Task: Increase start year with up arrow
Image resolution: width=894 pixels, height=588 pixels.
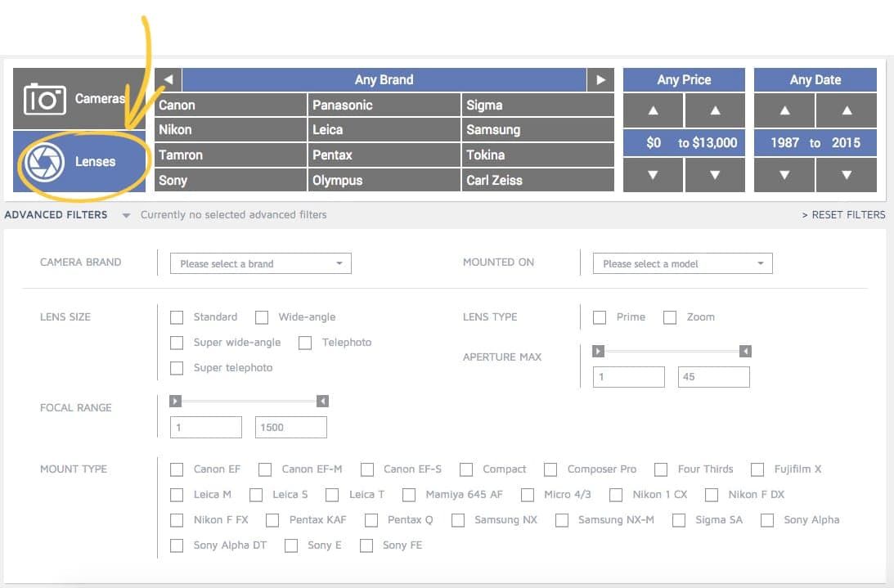Action: [x=784, y=110]
